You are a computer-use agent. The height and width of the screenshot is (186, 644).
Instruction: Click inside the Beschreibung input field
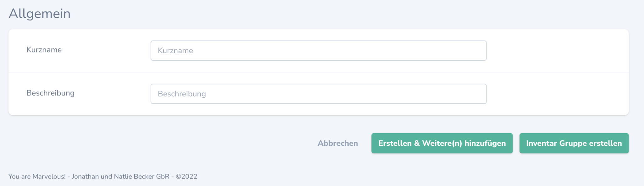tap(318, 94)
